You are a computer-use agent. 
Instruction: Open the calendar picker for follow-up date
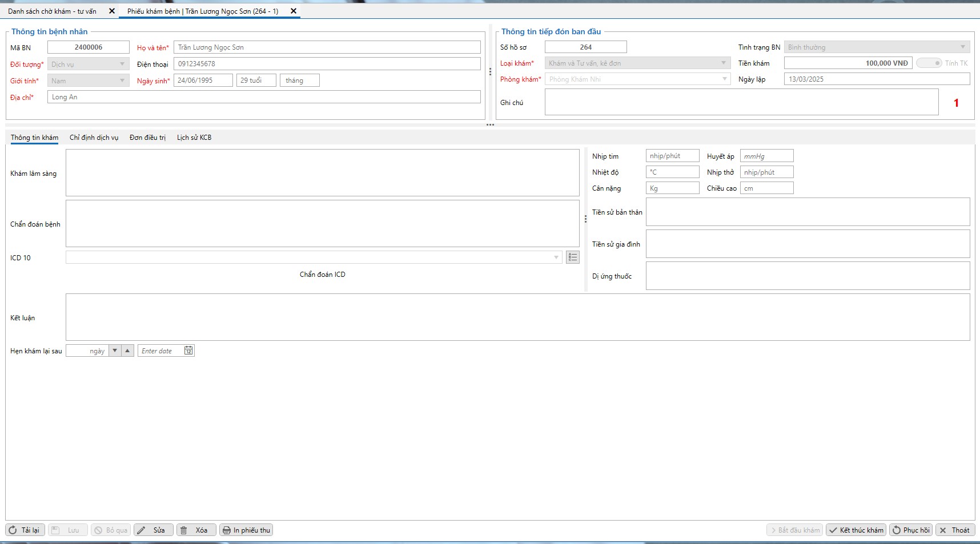pos(188,350)
